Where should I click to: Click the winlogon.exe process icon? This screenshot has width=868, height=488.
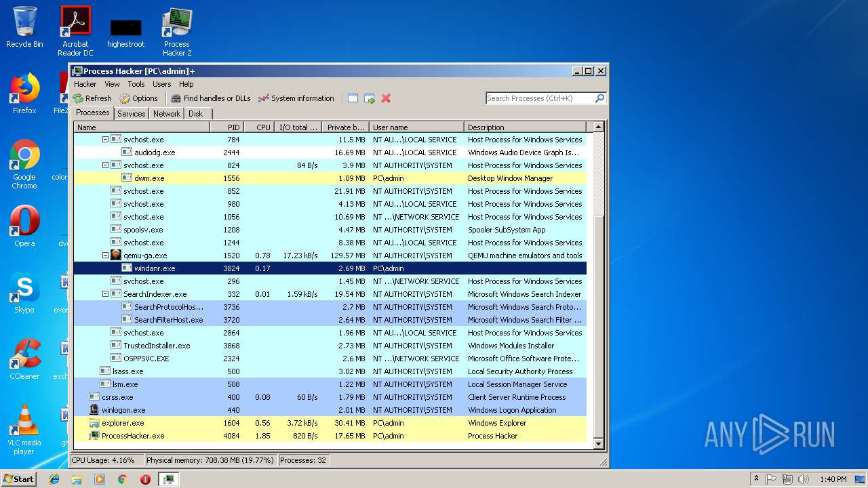click(x=94, y=410)
